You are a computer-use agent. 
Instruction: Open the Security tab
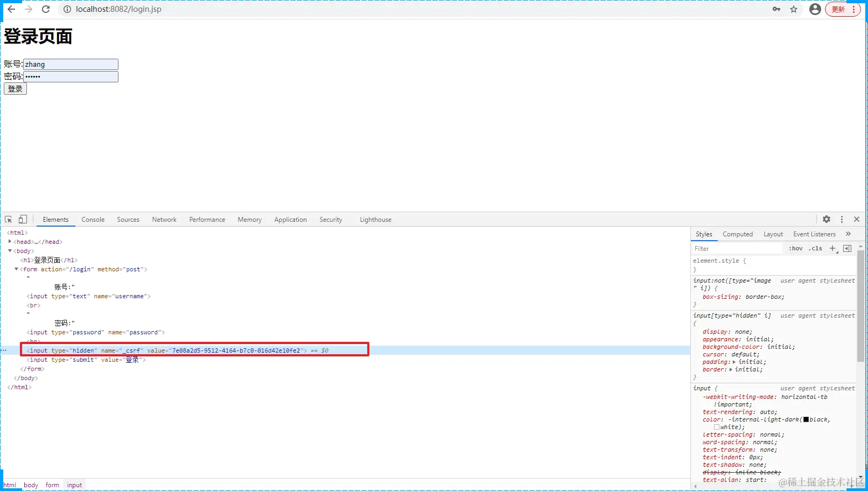tap(331, 220)
